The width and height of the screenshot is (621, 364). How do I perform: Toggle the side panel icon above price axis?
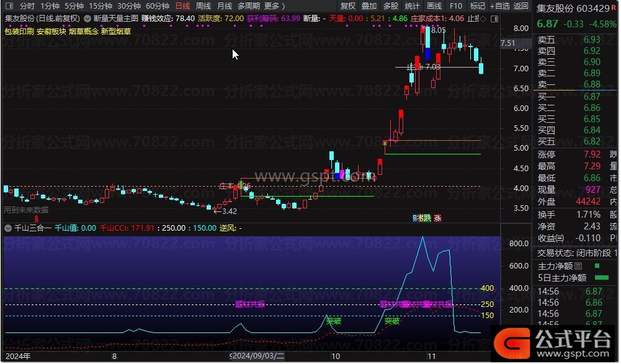point(494,19)
